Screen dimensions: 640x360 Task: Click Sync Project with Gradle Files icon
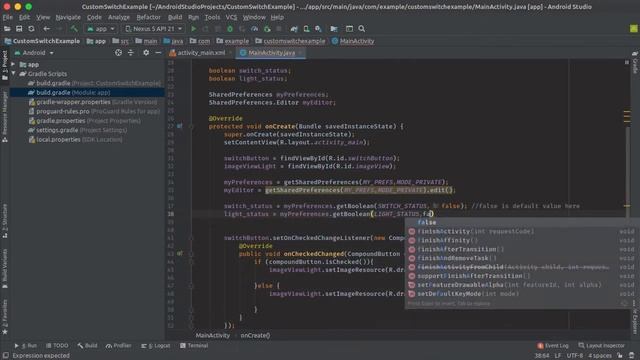pos(294,29)
